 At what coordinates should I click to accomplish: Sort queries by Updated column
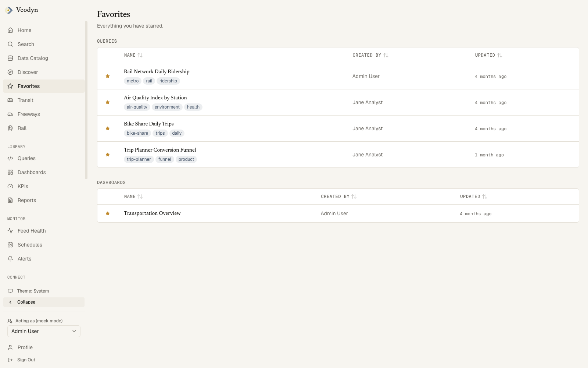click(x=488, y=55)
